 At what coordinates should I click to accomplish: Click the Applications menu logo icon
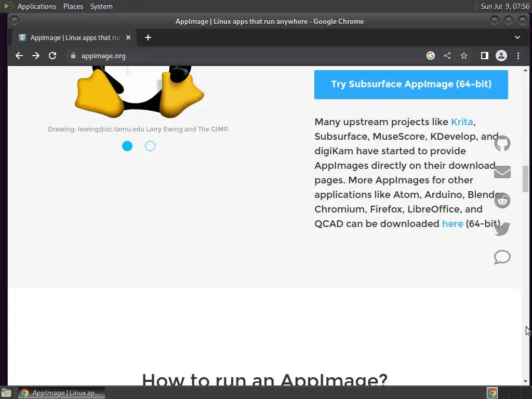coord(8,6)
